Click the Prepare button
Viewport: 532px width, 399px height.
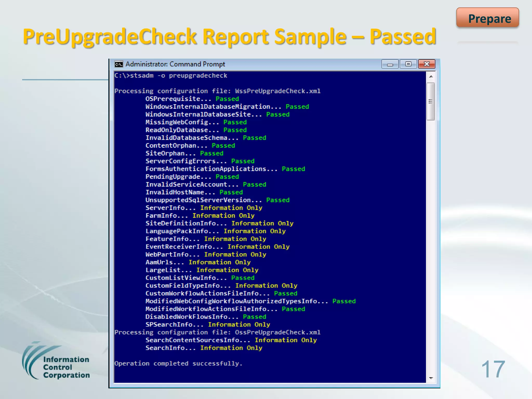pyautogui.click(x=488, y=18)
